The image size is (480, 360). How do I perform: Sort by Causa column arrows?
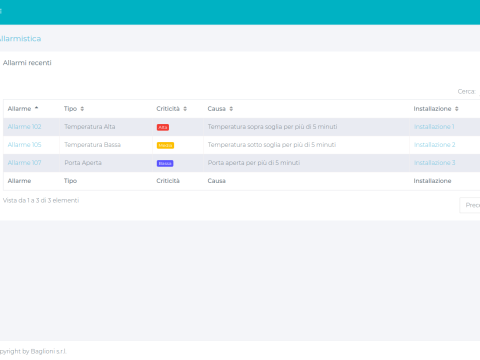tap(231, 109)
